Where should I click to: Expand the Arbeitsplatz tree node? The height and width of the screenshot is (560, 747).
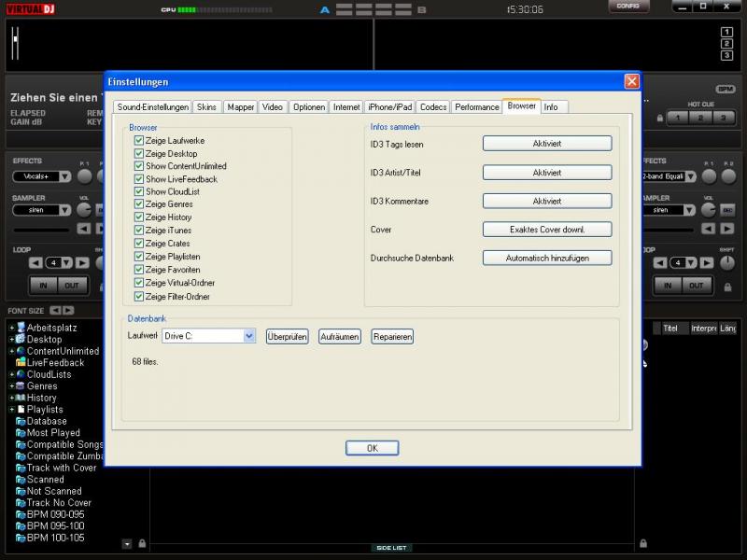(11, 328)
